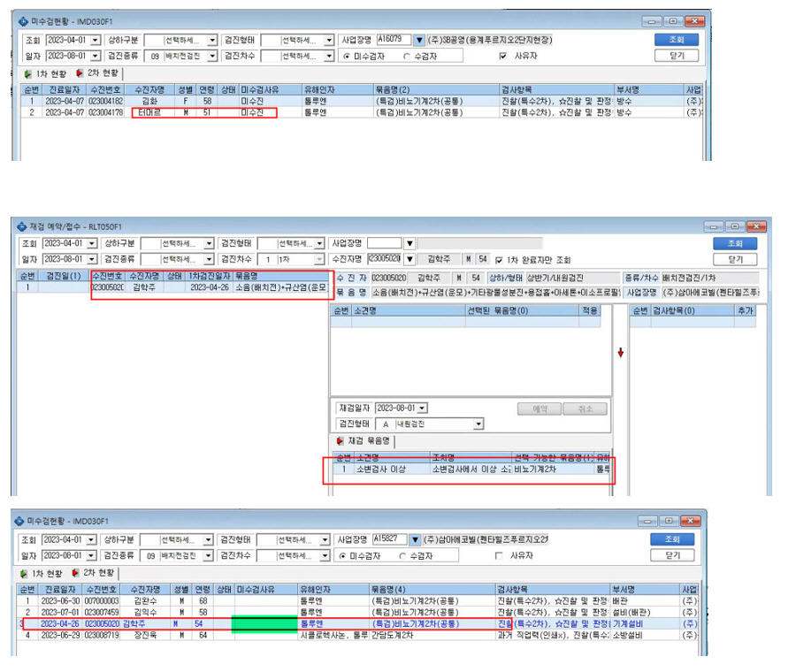Click 닫기 button in top 미수검현황 window
Image resolution: width=796 pixels, height=672 pixels.
(x=677, y=56)
